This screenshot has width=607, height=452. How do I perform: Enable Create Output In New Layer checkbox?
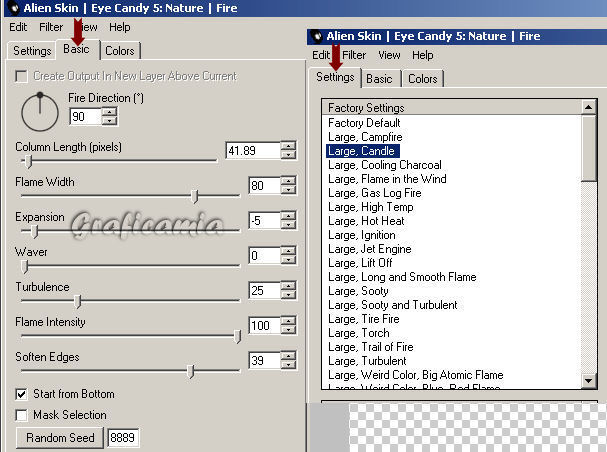click(21, 76)
